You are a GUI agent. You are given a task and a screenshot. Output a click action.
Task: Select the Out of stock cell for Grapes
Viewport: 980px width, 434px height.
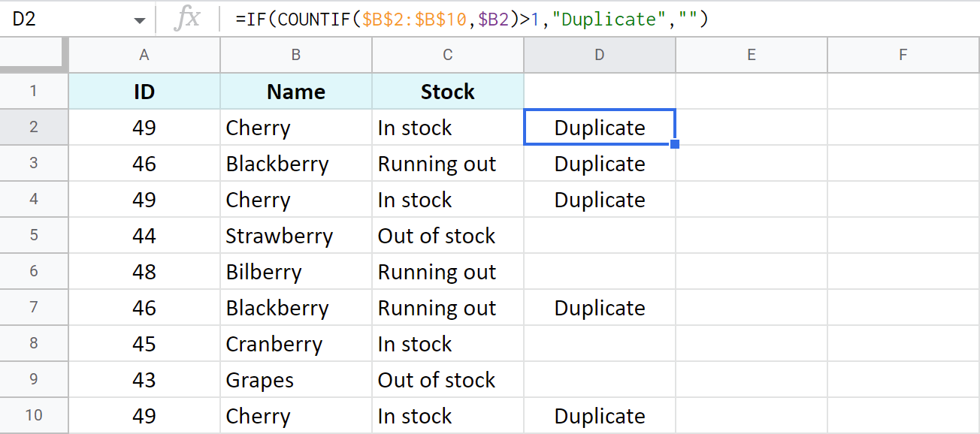(x=447, y=379)
